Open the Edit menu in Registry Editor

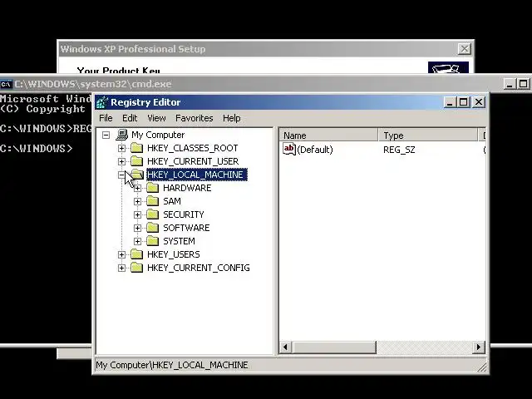(130, 118)
